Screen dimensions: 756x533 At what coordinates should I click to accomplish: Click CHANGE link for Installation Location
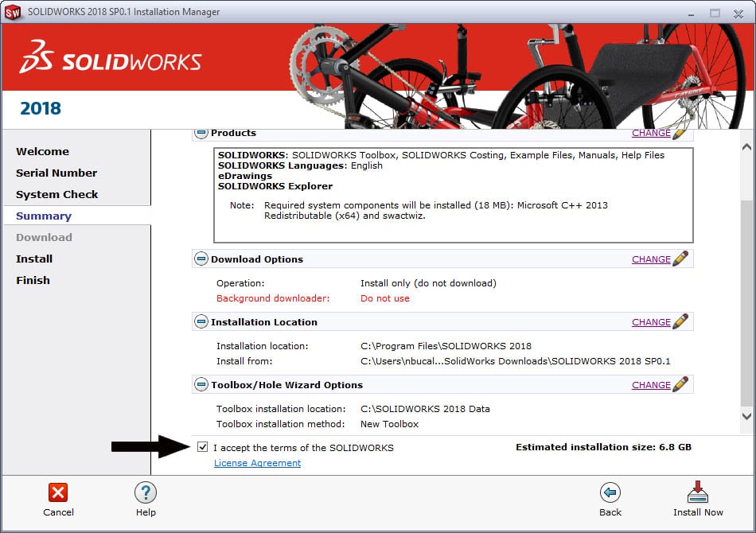click(651, 322)
